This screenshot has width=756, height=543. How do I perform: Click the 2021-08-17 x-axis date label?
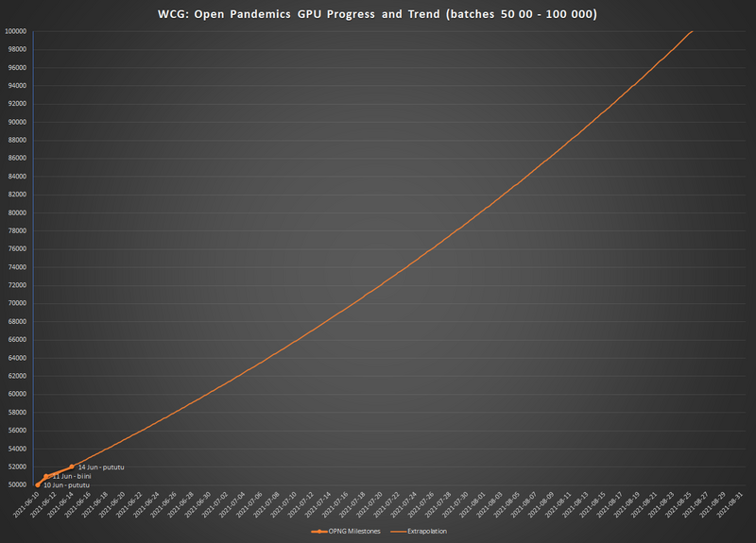coord(610,504)
